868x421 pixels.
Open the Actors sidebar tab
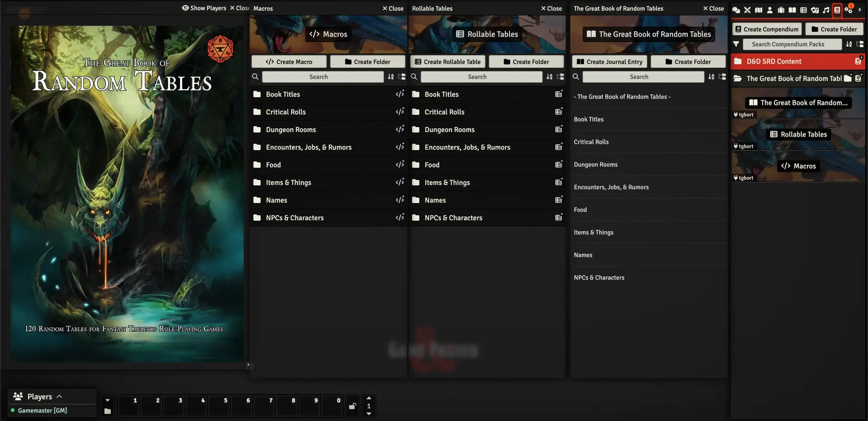(x=770, y=9)
